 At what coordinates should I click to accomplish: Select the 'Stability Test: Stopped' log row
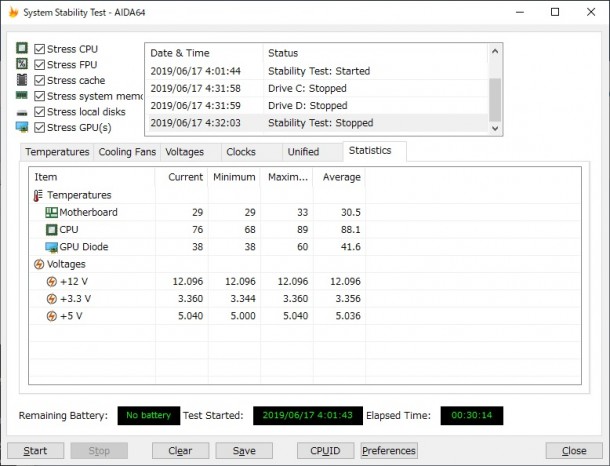tap(317, 123)
